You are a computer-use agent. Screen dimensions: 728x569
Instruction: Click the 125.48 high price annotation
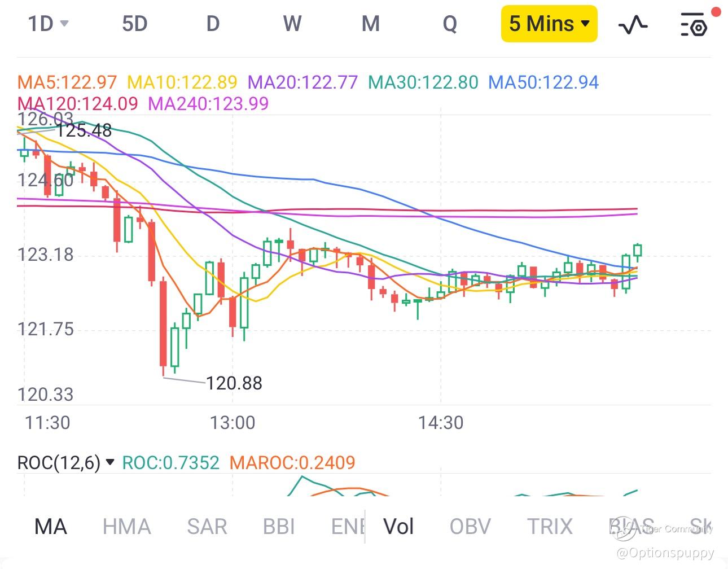pyautogui.click(x=84, y=130)
